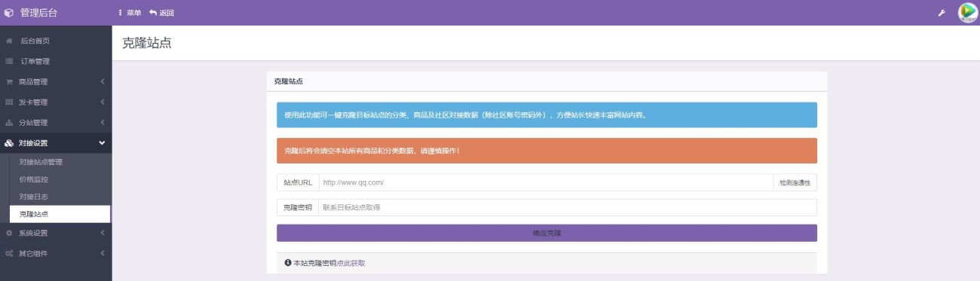980x281 pixels.
Task: Focus the 站点URL input field
Action: click(546, 182)
